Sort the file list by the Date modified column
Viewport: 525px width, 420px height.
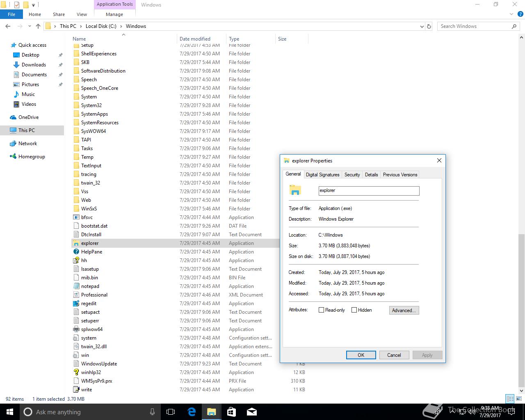click(201, 39)
